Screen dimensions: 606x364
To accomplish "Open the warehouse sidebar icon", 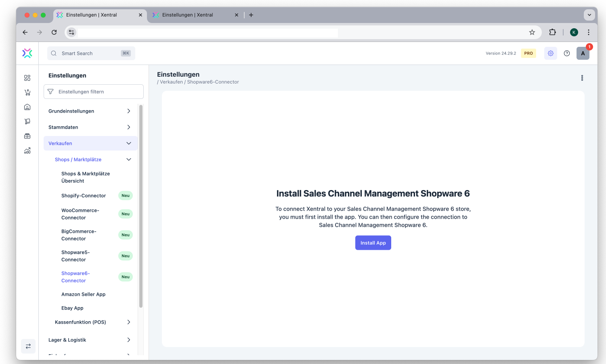I will coord(27,107).
